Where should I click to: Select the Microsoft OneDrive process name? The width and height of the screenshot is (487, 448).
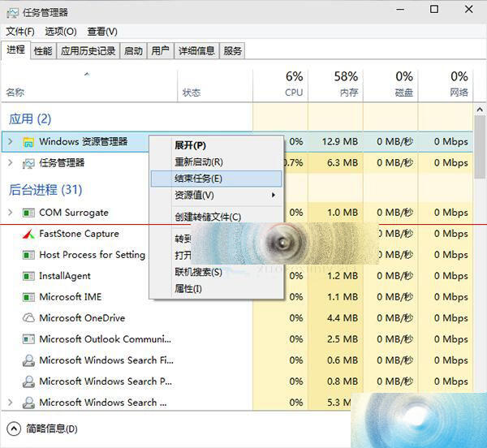pyautogui.click(x=82, y=318)
